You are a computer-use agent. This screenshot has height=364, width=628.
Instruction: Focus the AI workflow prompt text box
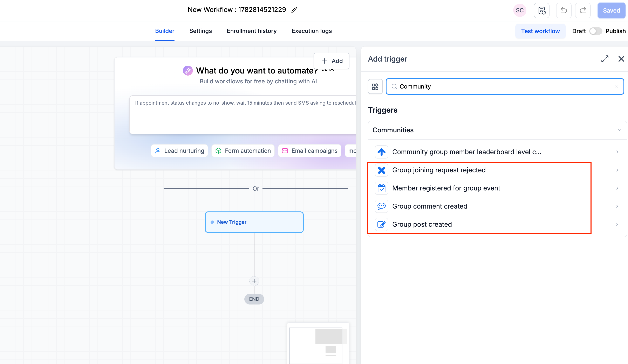243,115
